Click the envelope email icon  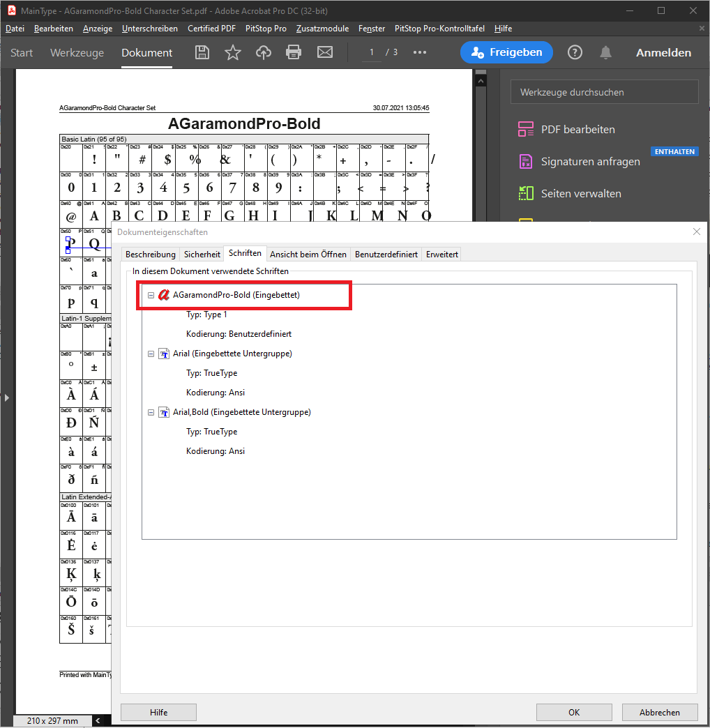click(325, 52)
